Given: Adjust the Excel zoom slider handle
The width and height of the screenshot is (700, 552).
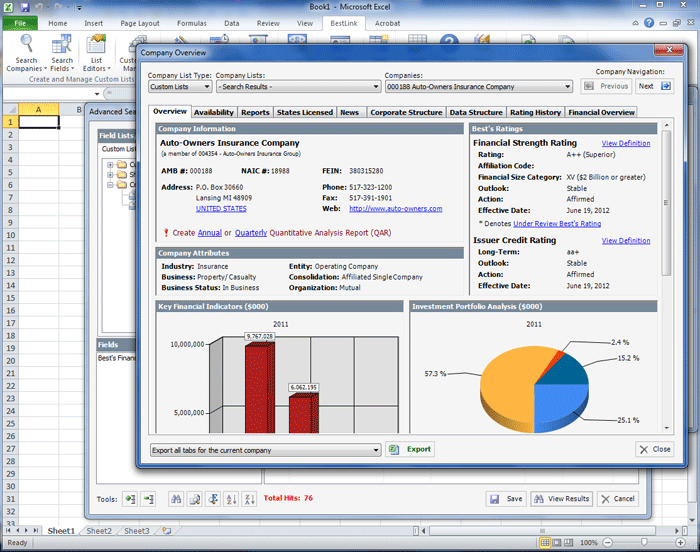Looking at the screenshot, I should coord(644,542).
